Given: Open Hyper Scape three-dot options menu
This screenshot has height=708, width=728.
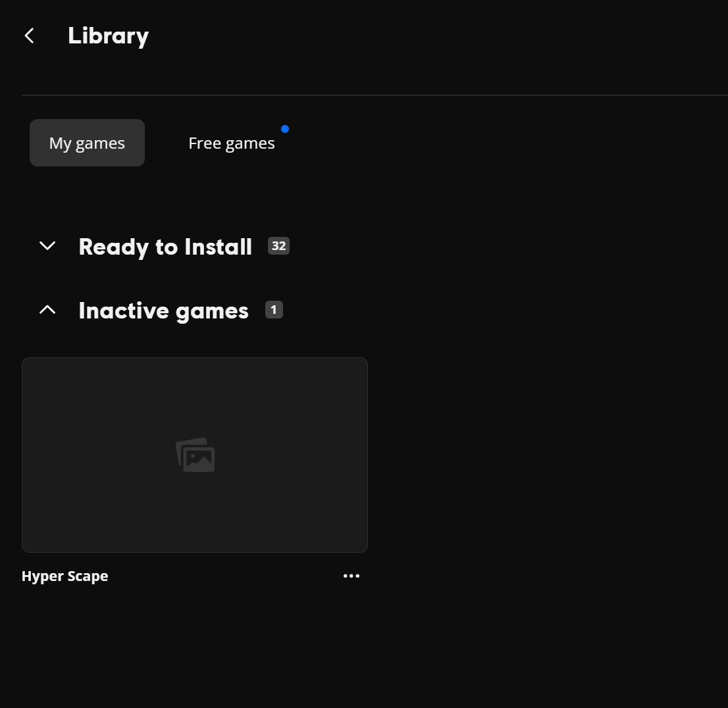Looking at the screenshot, I should click(x=351, y=576).
